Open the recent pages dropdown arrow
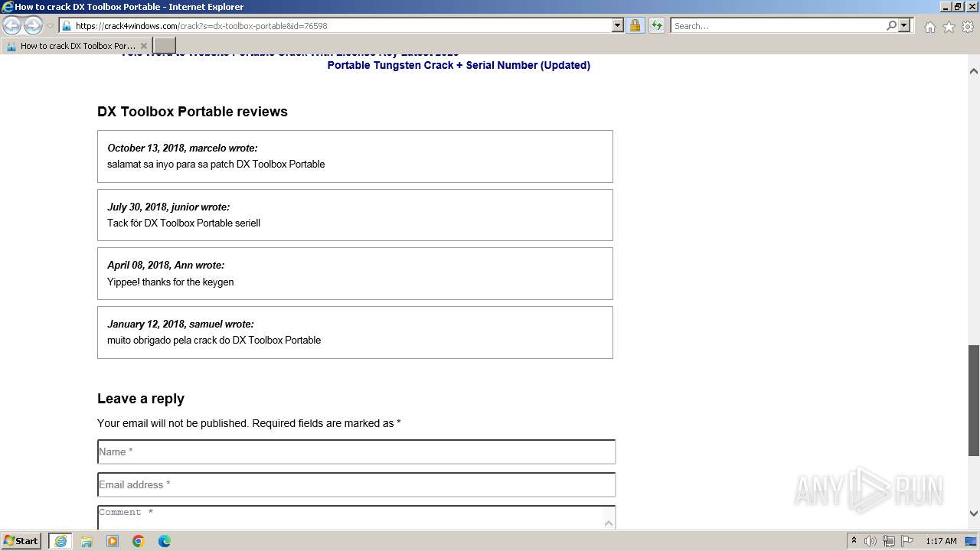Screen dimensions: 980x551 tap(50, 26)
